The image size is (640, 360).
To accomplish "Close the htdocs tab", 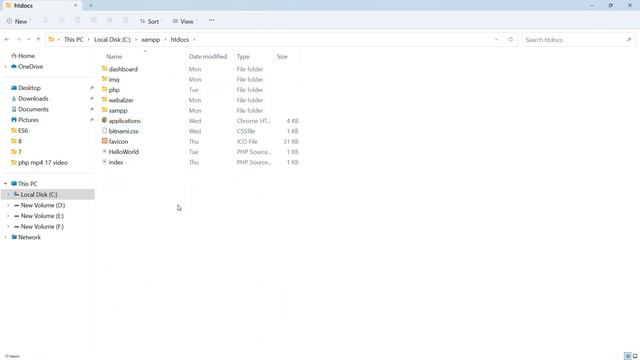I will (75, 6).
